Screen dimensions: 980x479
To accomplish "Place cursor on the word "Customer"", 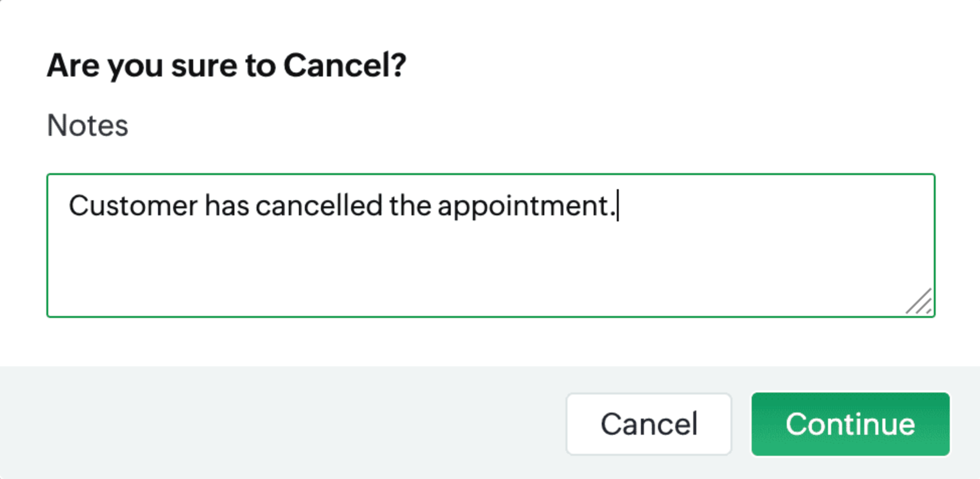I will click(x=133, y=206).
